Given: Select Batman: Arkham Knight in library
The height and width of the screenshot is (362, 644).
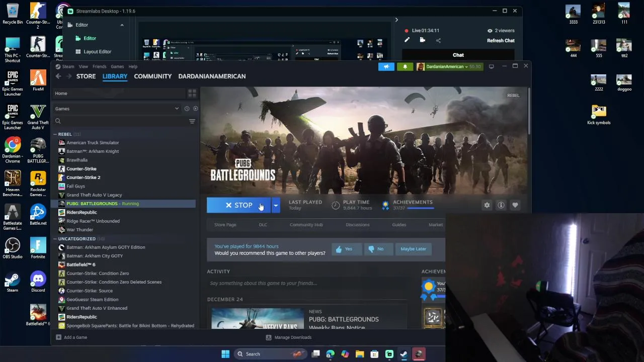Looking at the screenshot, I should coord(93,151).
